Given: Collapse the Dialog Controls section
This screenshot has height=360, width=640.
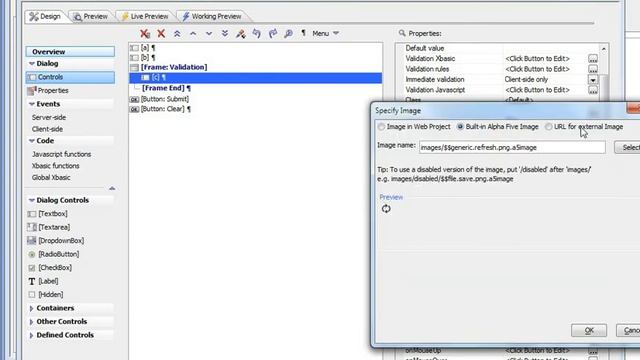Looking at the screenshot, I should coord(32,200).
